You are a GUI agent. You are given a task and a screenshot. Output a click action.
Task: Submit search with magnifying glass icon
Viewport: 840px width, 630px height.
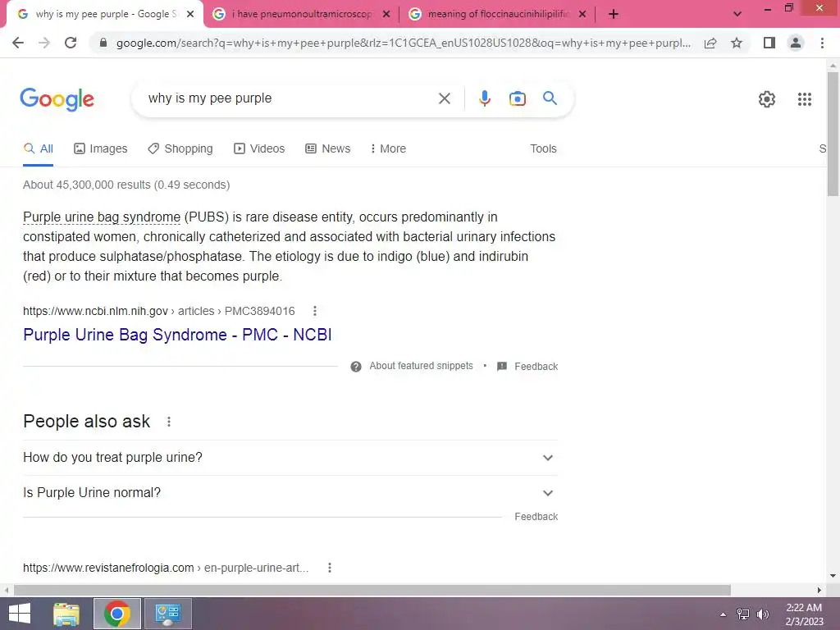point(550,98)
